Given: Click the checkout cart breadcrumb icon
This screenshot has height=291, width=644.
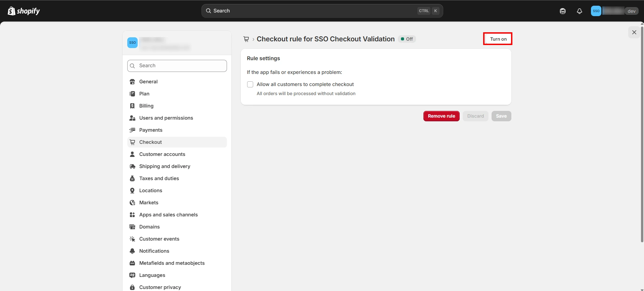Looking at the screenshot, I should click(x=246, y=39).
